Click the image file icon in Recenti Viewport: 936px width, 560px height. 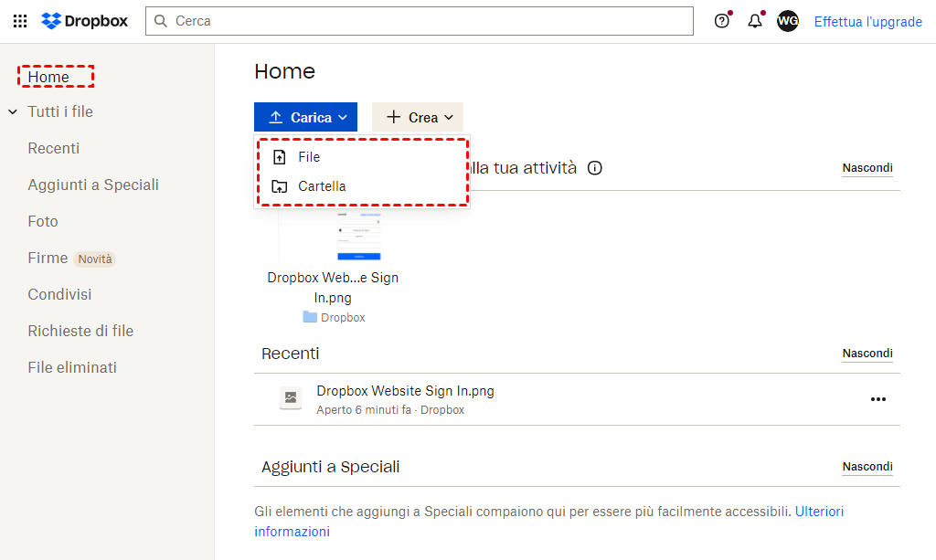click(291, 398)
